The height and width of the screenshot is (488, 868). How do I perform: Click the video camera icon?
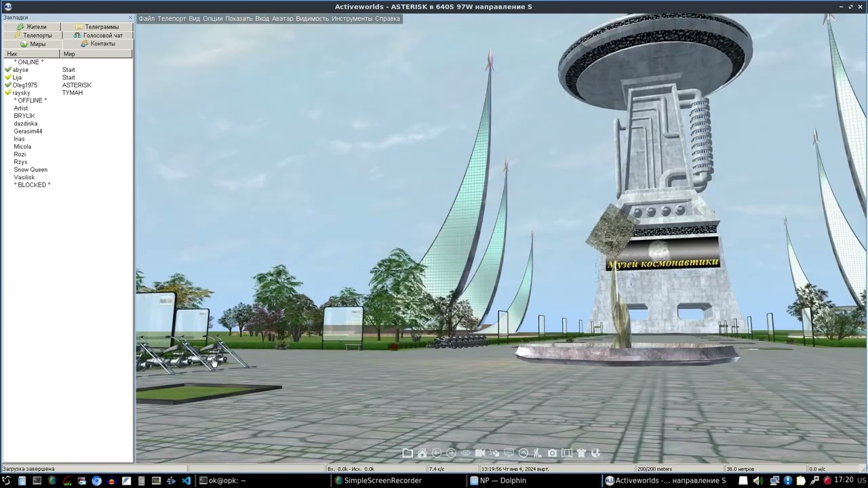[480, 453]
